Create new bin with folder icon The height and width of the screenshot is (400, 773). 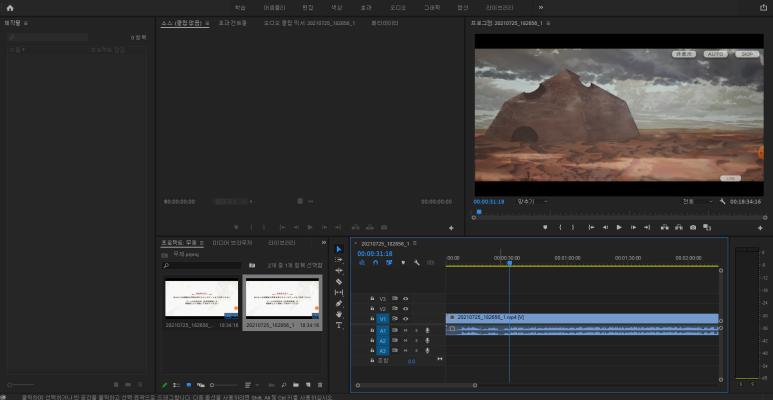296,385
